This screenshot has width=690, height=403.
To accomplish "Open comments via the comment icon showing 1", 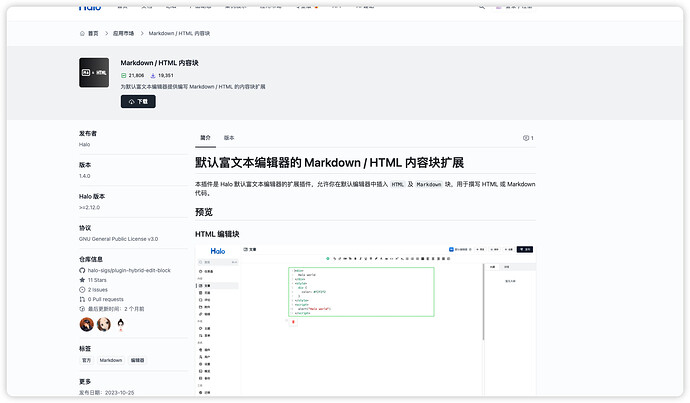I will [528, 138].
